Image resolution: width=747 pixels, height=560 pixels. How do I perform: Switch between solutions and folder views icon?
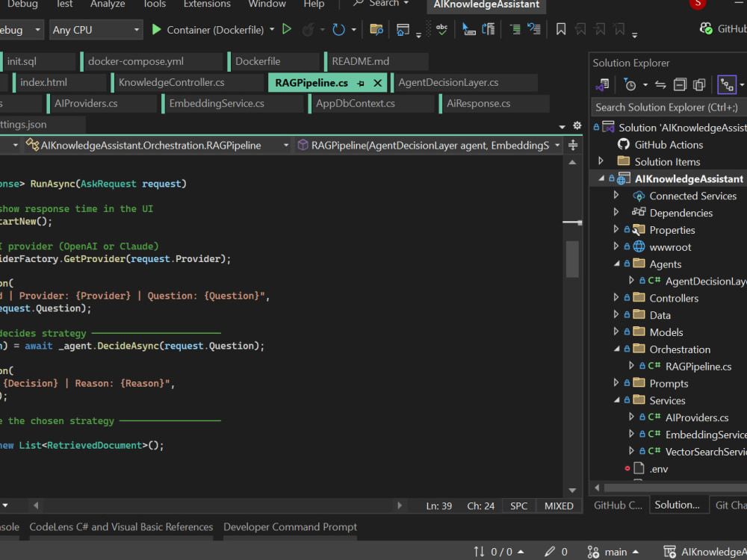coord(602,85)
